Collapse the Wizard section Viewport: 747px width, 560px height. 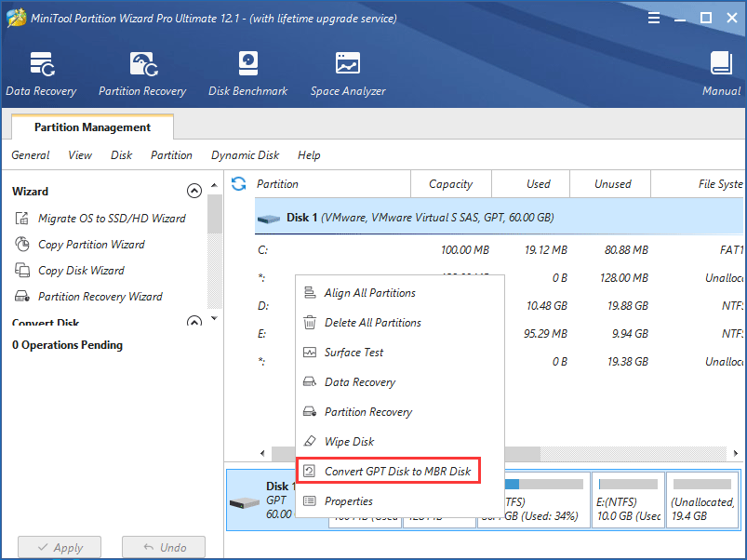click(x=194, y=192)
